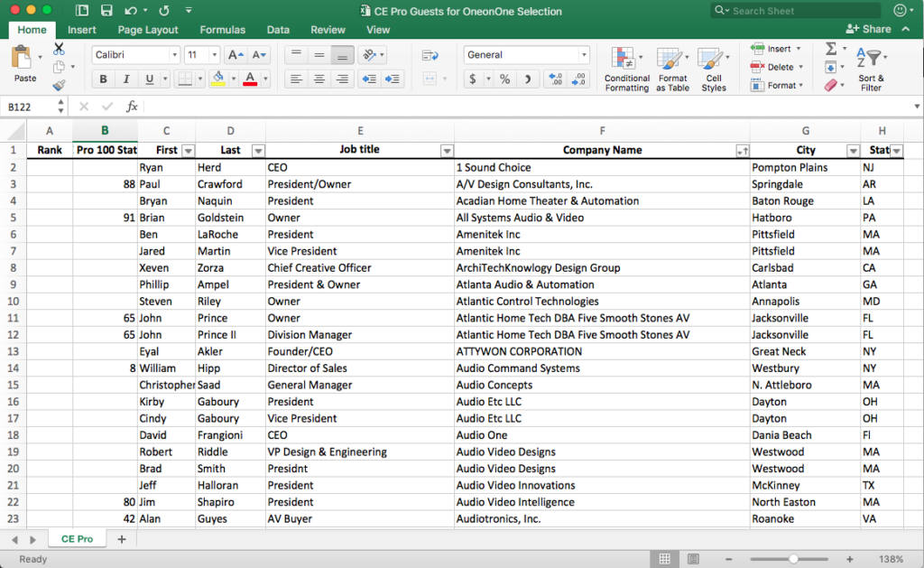
Task: Switch to the Insert ribbon tab
Action: (x=81, y=30)
